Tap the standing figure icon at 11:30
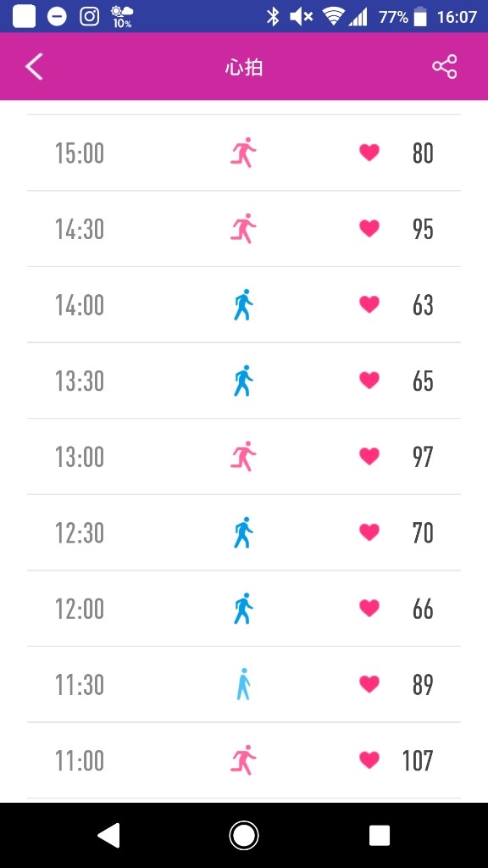 (243, 684)
